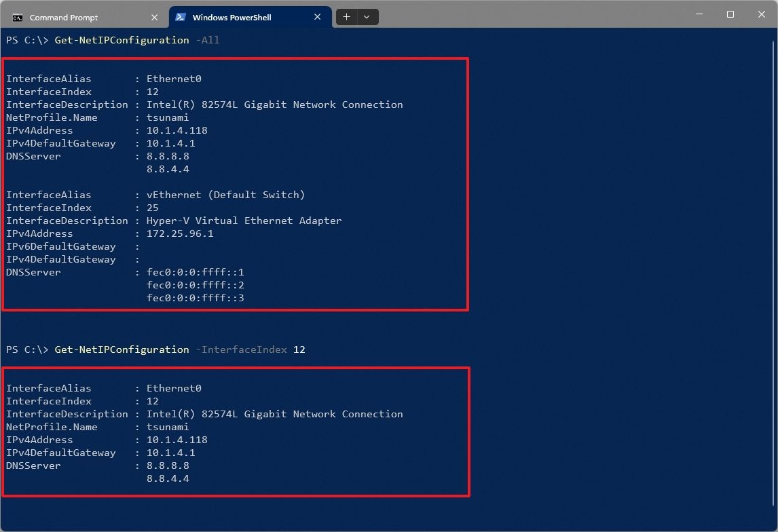This screenshot has height=532, width=778.
Task: Click the Get-NetIPConfiguration -All command text
Action: [136, 40]
